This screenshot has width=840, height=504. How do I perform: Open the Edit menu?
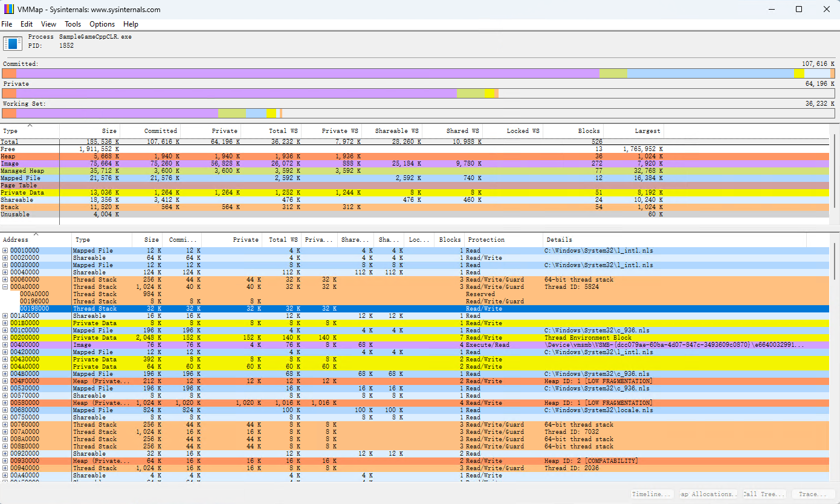[27, 24]
